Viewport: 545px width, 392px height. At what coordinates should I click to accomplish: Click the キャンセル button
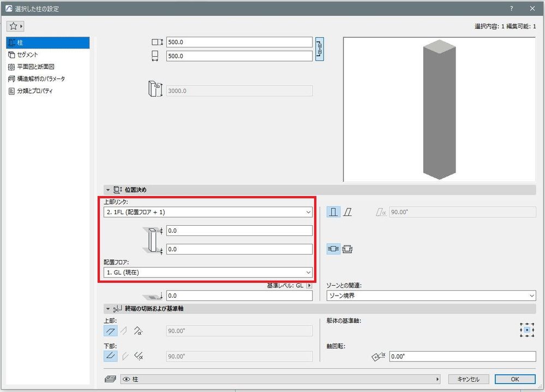[x=468, y=379]
